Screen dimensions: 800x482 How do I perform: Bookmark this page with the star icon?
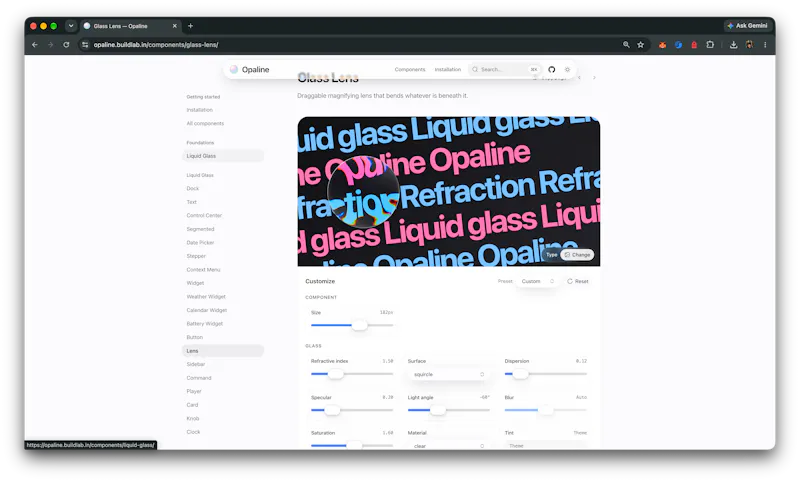pyautogui.click(x=641, y=45)
